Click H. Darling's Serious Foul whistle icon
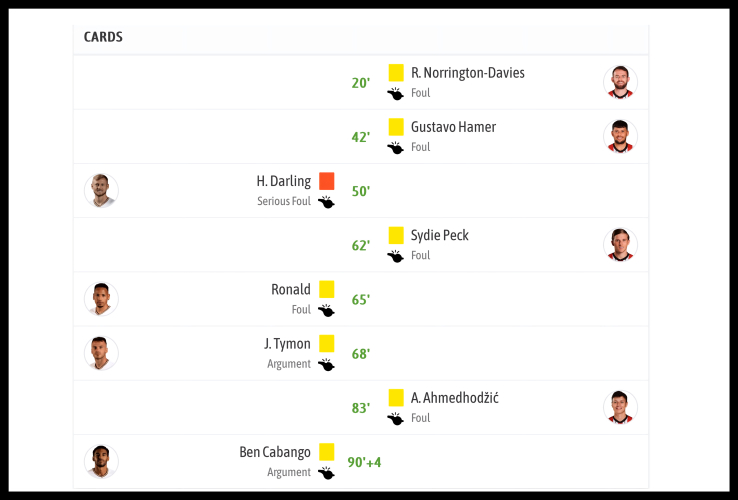The image size is (738, 500). 326,201
